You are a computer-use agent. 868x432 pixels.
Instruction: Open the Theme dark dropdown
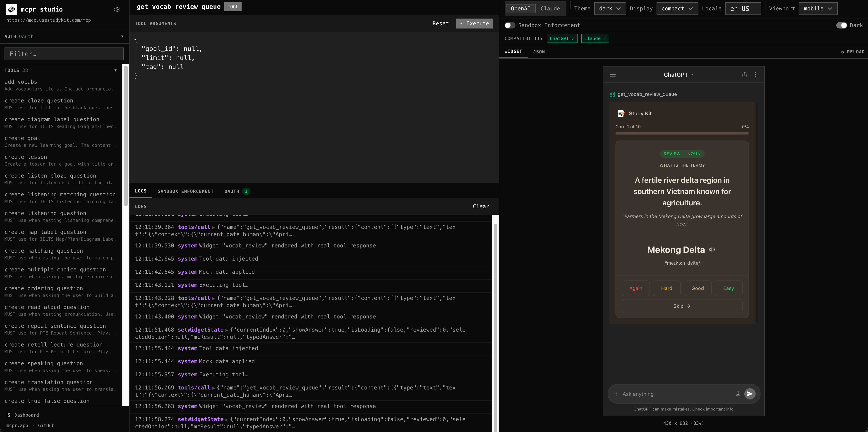(610, 8)
